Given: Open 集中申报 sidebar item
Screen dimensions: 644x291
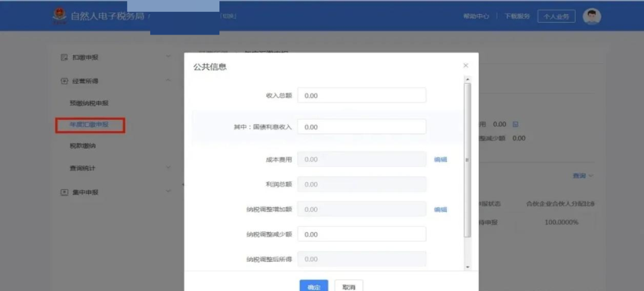Looking at the screenshot, I should click(x=85, y=192).
